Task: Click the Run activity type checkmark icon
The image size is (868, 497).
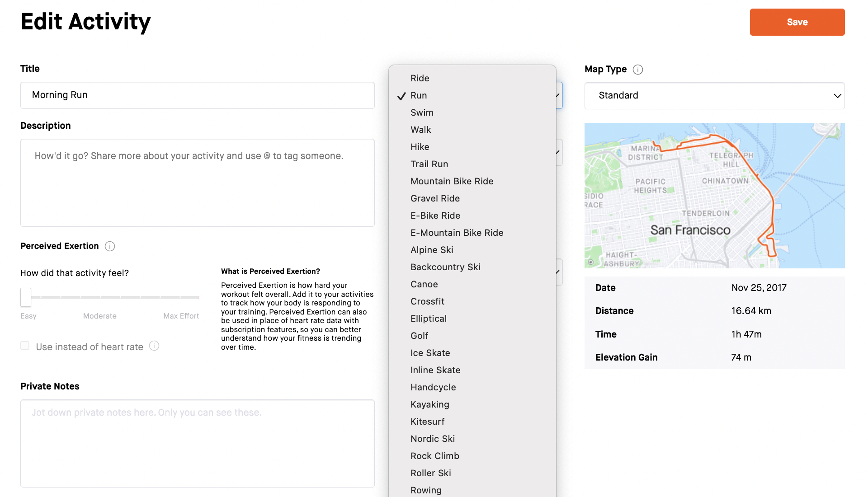Action: tap(401, 95)
